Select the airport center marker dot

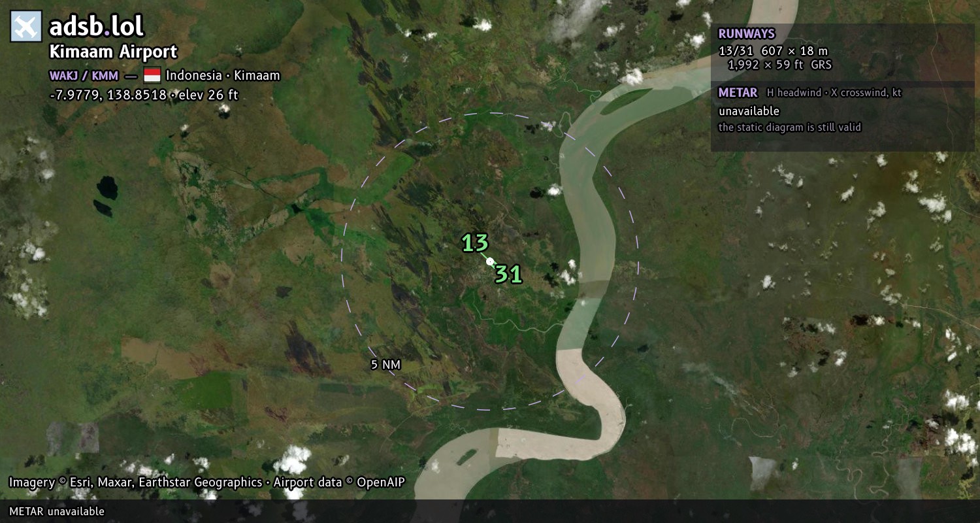[490, 261]
